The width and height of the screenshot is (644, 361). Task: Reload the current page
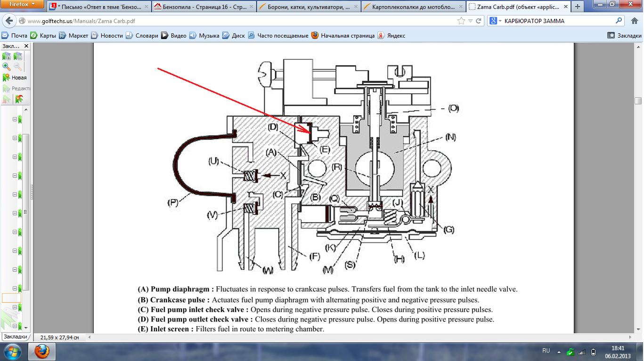pyautogui.click(x=479, y=21)
